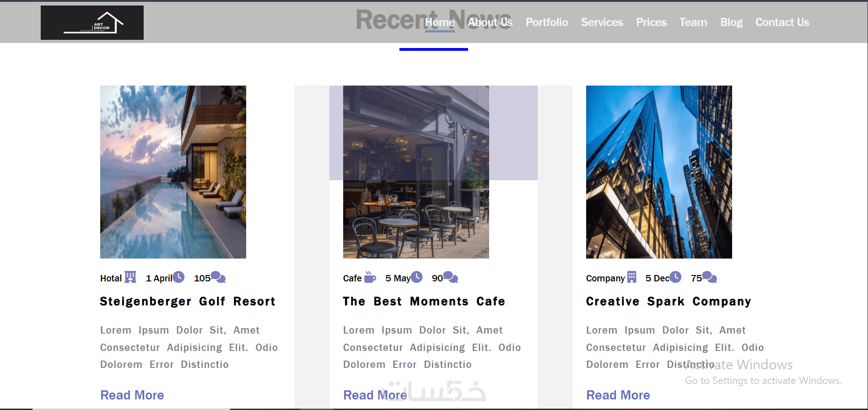Read More about Creative Spark Company

point(618,395)
